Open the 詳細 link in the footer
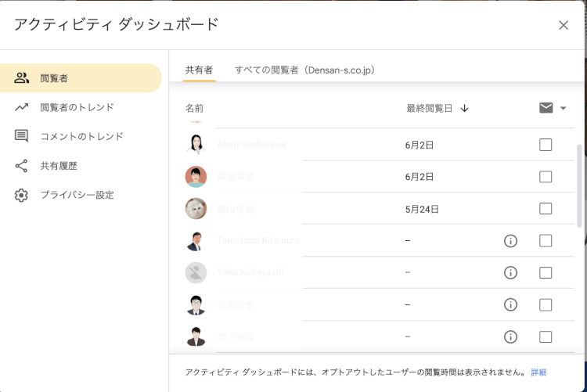 [538, 372]
